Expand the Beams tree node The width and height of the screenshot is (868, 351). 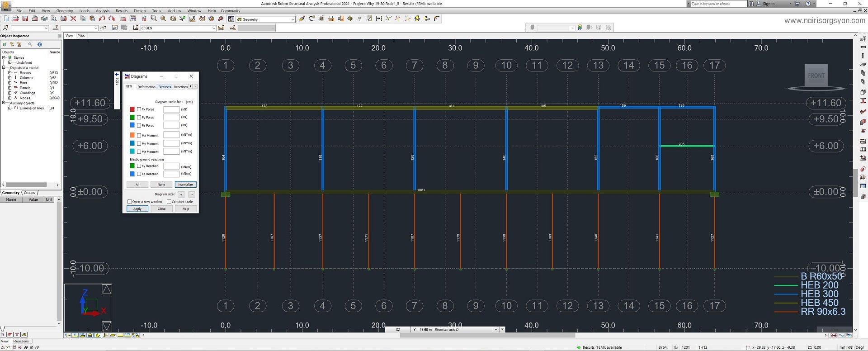[x=9, y=73]
